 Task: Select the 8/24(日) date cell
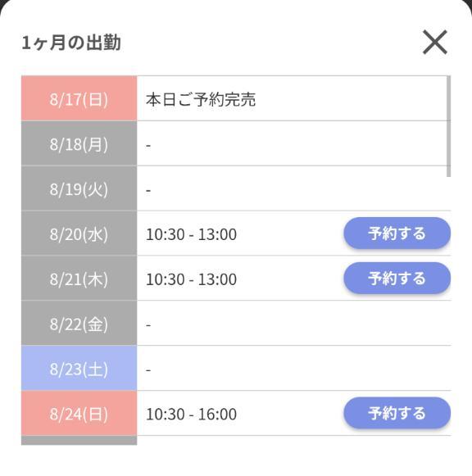(x=79, y=413)
